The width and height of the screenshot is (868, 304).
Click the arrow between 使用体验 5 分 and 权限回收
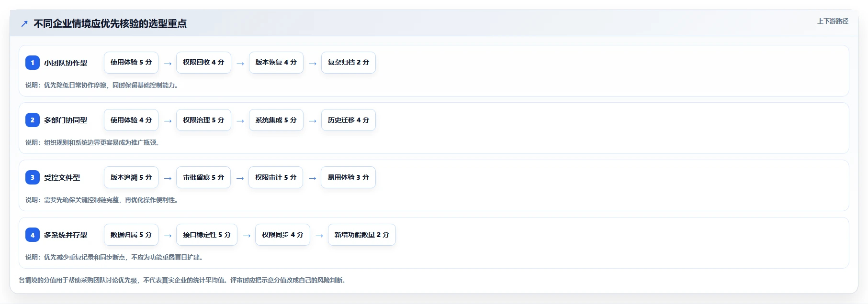168,64
